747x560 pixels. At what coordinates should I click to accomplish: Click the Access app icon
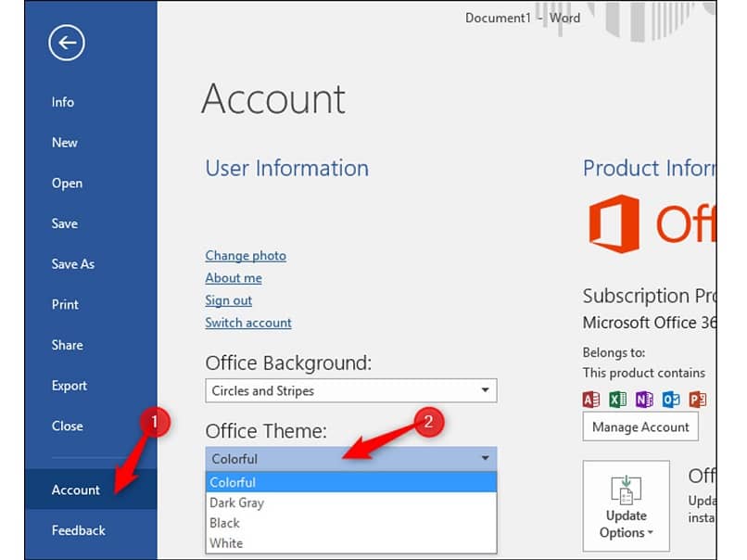[x=591, y=400]
